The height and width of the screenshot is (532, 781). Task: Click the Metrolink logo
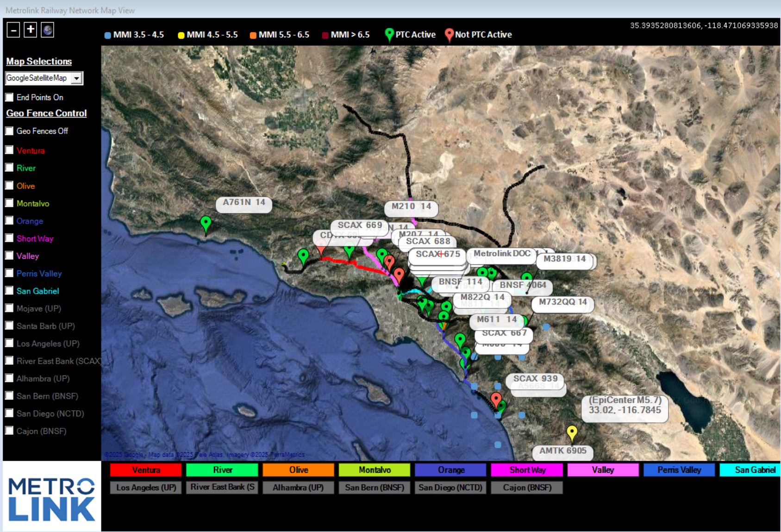coord(51,499)
